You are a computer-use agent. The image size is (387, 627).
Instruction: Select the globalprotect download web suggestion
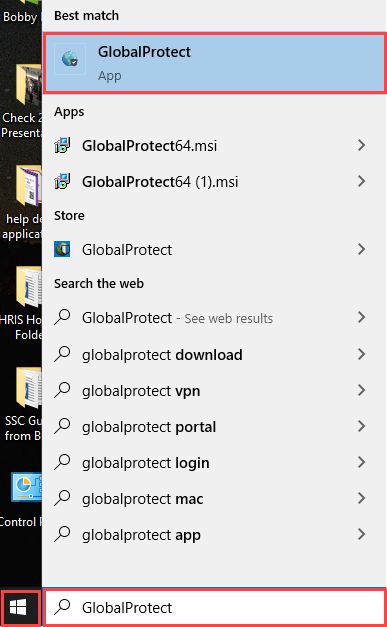(x=214, y=355)
